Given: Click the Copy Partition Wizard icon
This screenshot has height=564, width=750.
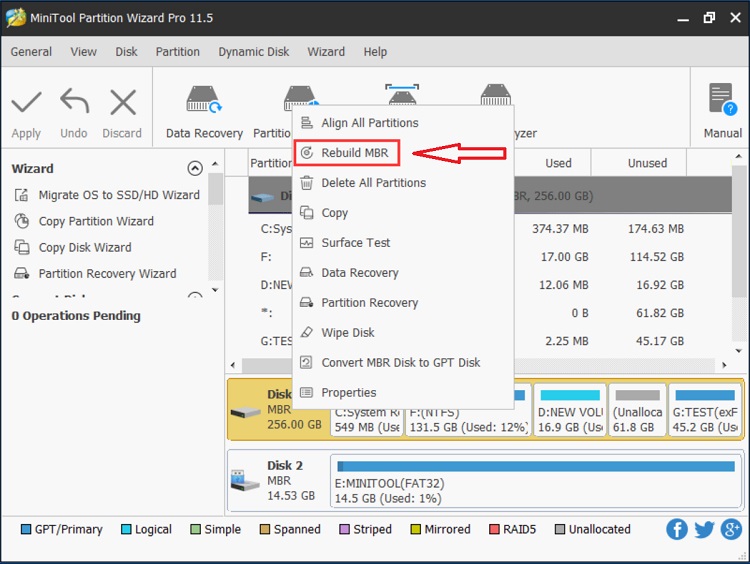Looking at the screenshot, I should coord(22,221).
